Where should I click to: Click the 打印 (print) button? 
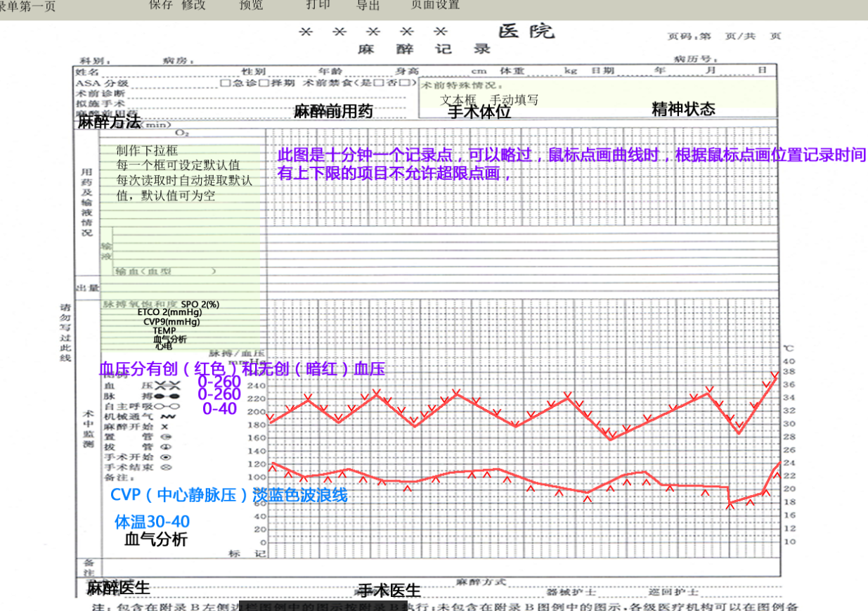click(x=318, y=5)
